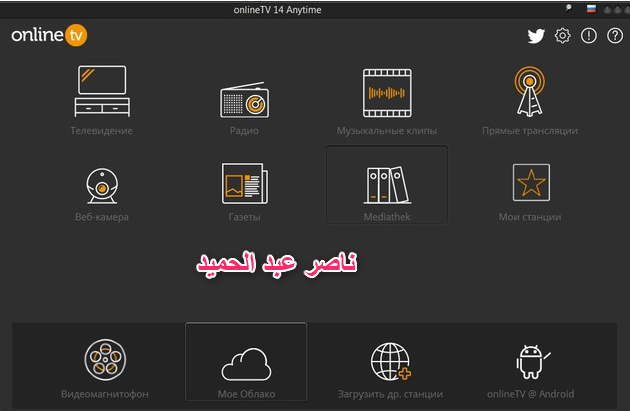The image size is (630, 411).
Task: Click the Газеты label
Action: coord(244,217)
